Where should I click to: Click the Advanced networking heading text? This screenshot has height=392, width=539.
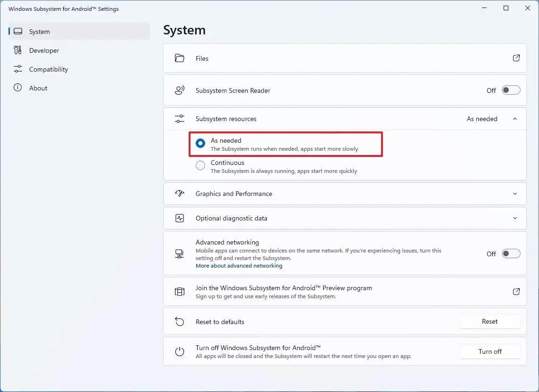pyautogui.click(x=227, y=242)
